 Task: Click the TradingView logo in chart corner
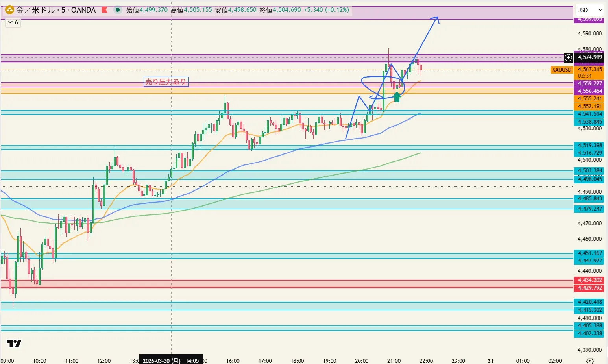tap(14, 344)
